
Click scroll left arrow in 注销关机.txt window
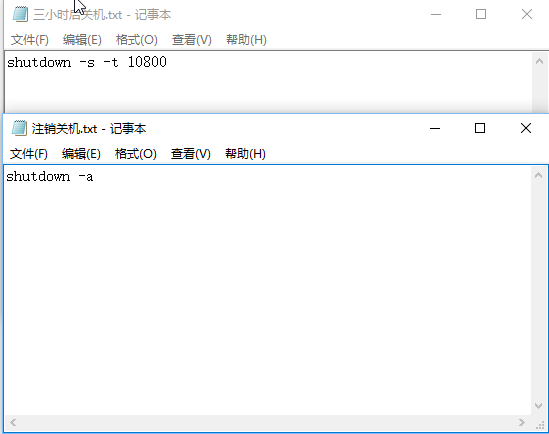pyautogui.click(x=13, y=422)
